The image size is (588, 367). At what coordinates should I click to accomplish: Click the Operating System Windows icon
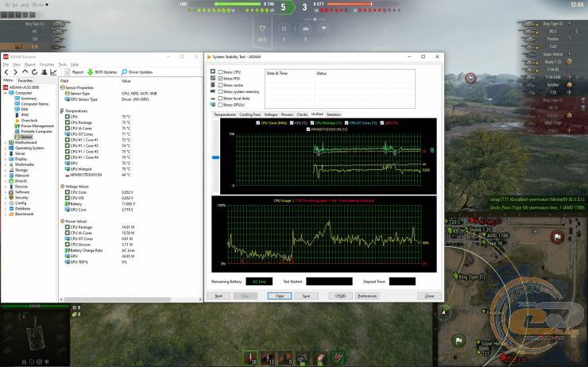tap(11, 148)
